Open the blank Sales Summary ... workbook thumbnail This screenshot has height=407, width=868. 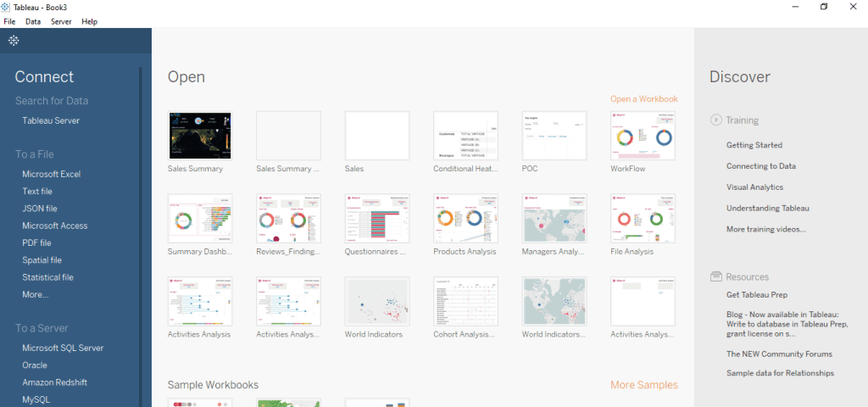(288, 136)
